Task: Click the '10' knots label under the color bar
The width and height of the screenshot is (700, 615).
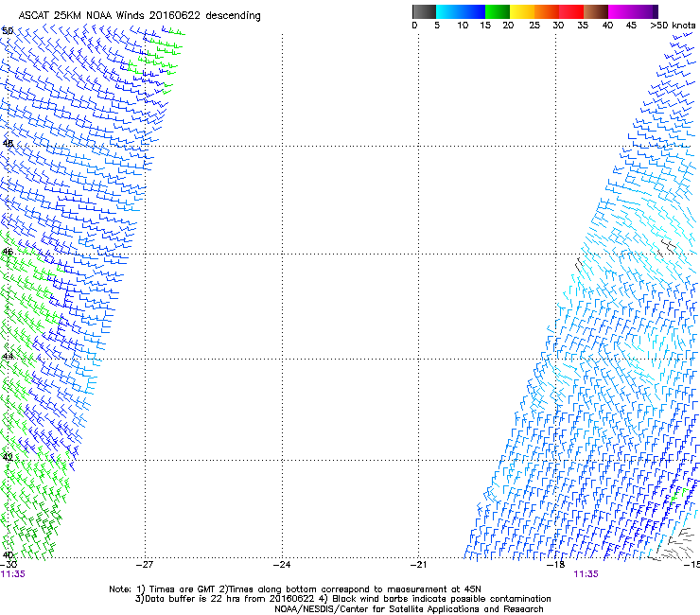Action: tap(463, 26)
